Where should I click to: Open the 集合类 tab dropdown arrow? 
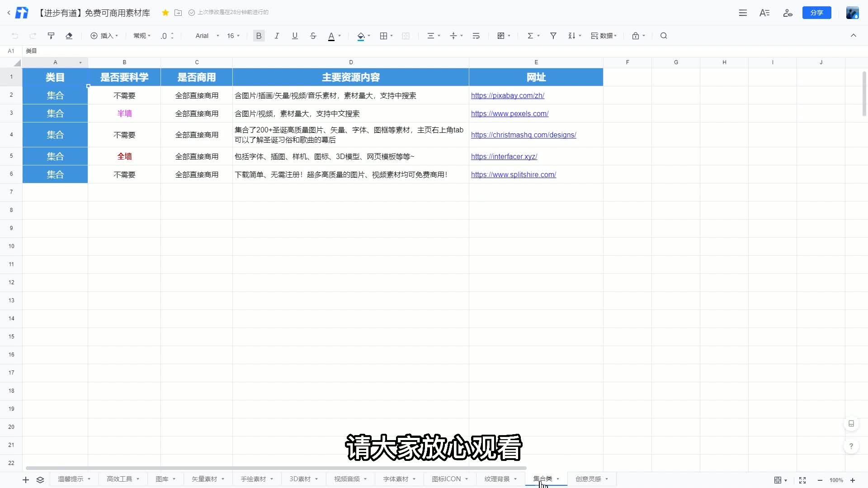(558, 479)
